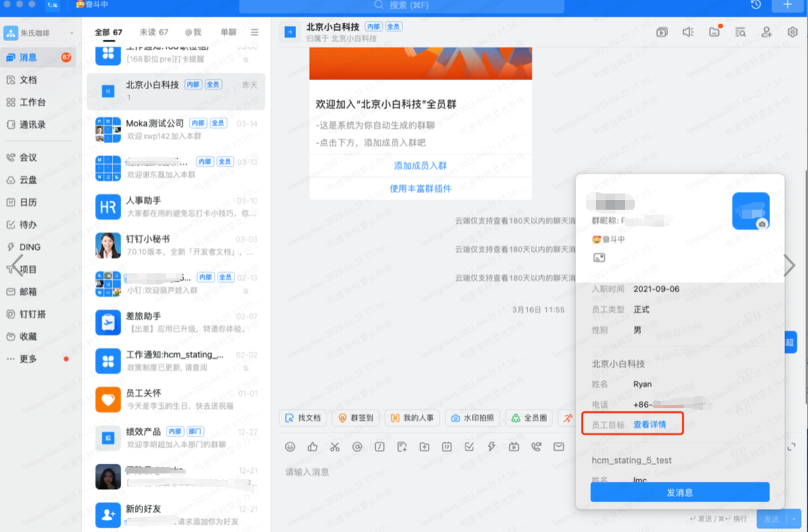Click the business card icon in profile card
This screenshot has height=532, width=808.
click(599, 258)
